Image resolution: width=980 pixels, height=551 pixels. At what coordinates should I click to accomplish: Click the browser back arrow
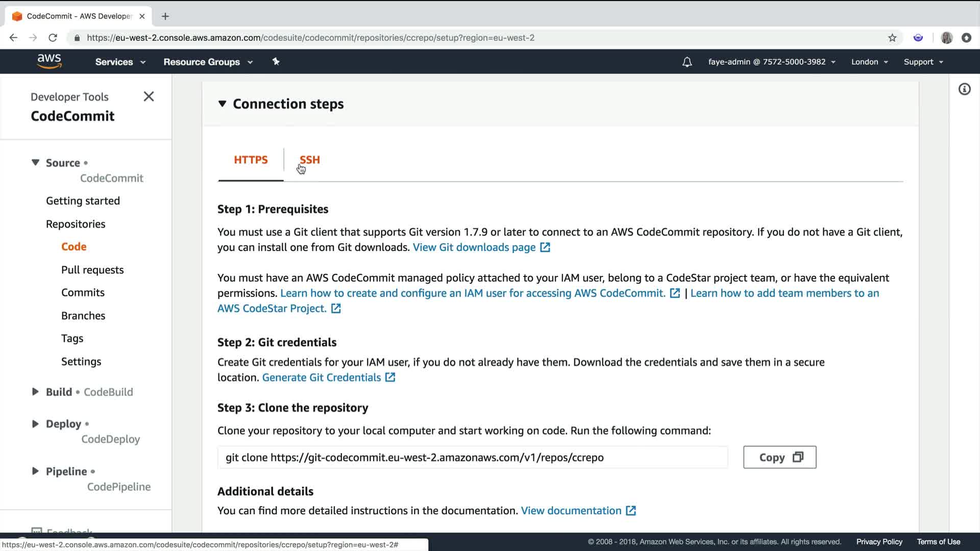(x=14, y=38)
